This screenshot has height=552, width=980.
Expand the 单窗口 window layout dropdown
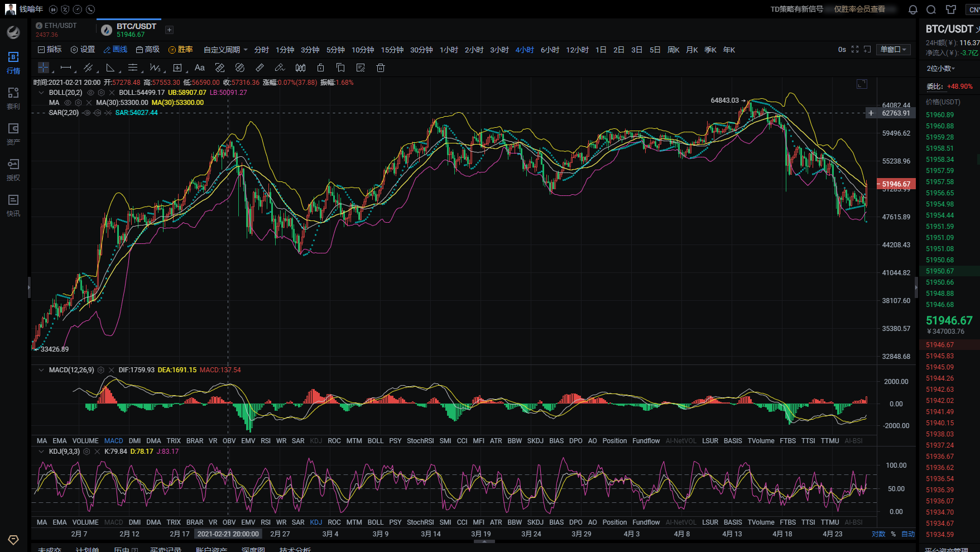click(x=893, y=50)
